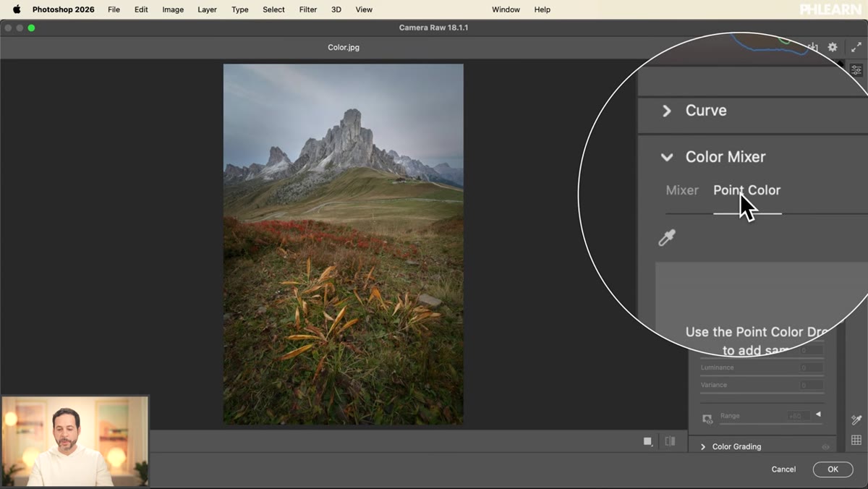
Task: Open the Select menu
Action: click(x=273, y=9)
